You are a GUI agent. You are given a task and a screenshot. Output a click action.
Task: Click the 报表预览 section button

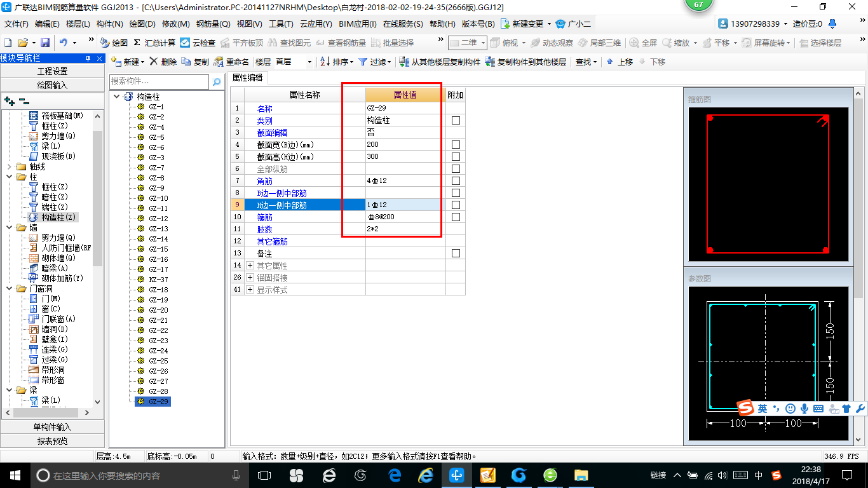coord(52,440)
